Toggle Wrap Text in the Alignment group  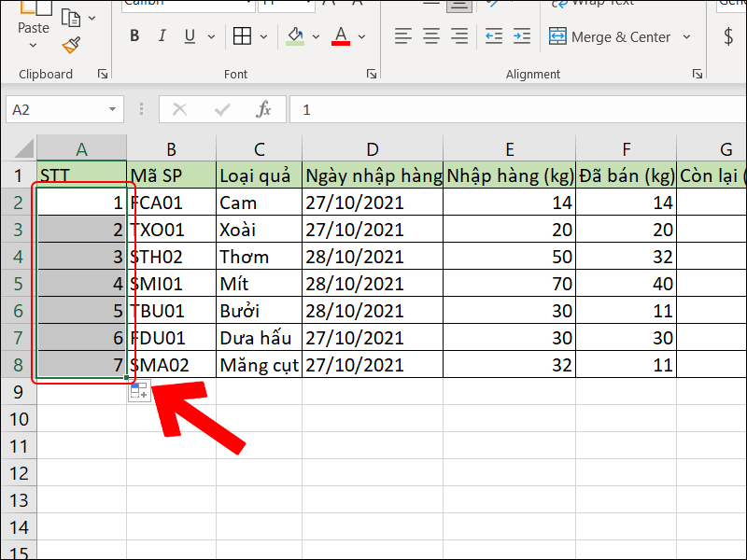click(602, 4)
